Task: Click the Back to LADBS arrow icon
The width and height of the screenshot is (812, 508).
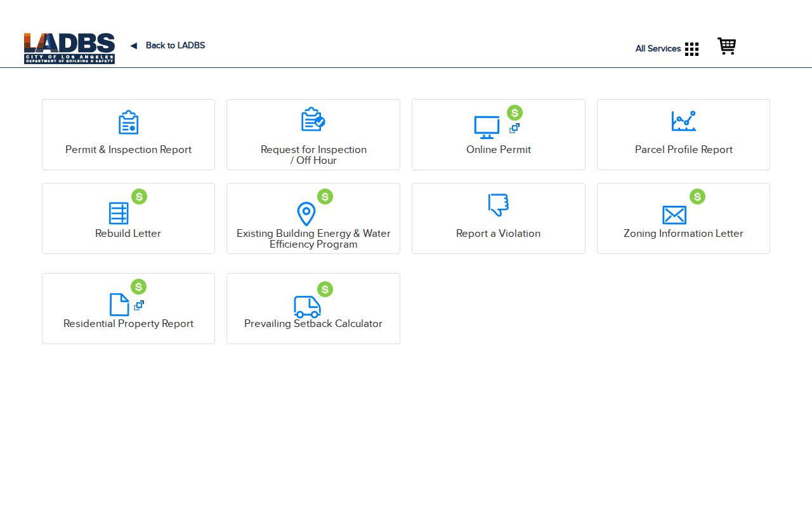Action: click(133, 46)
